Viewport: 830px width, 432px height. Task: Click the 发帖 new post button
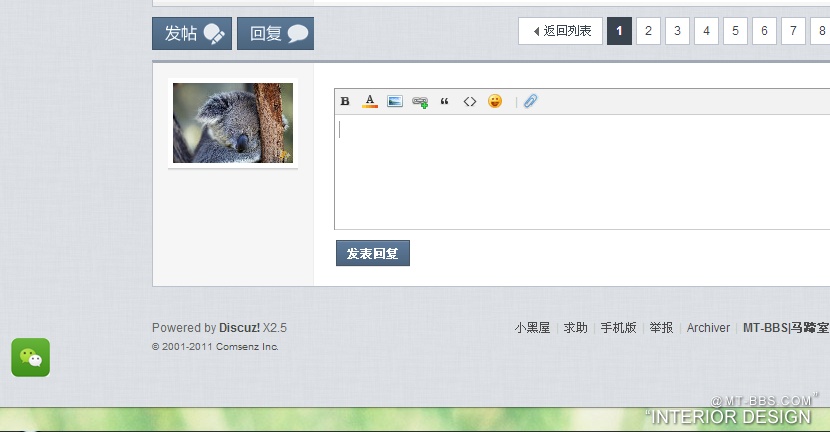192,33
